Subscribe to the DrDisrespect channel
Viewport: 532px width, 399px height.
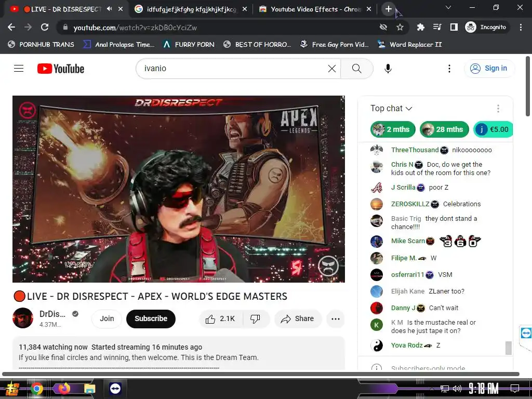(x=151, y=318)
